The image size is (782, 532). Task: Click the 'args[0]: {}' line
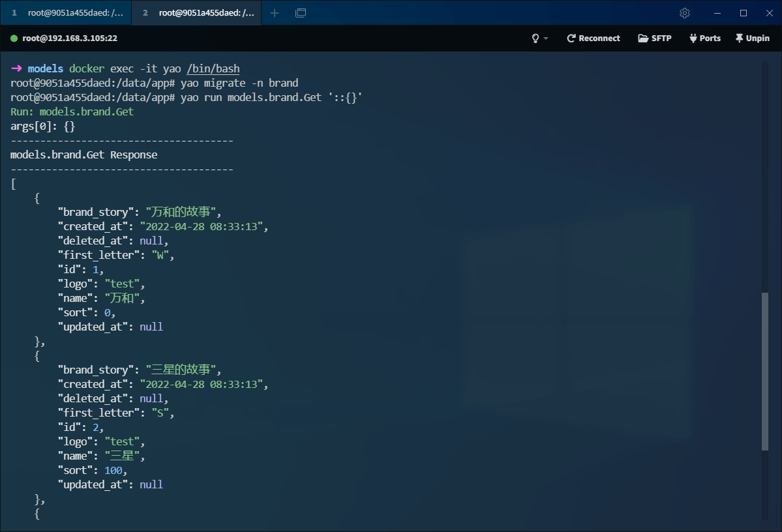43,126
